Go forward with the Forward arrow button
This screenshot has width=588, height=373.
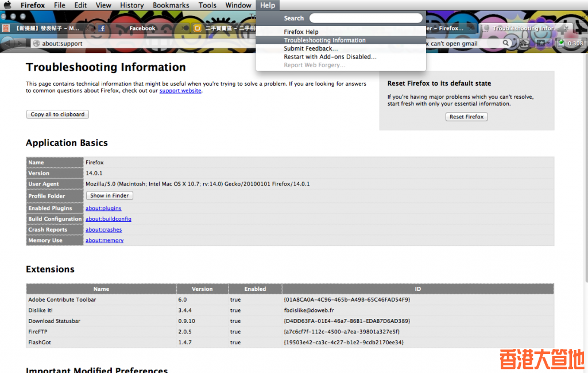tap(20, 43)
